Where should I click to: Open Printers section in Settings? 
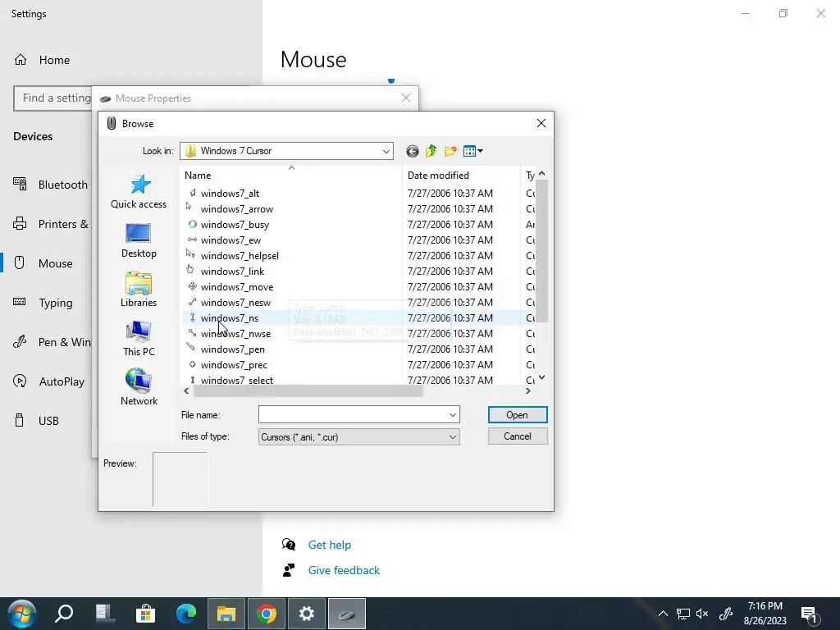(51, 224)
